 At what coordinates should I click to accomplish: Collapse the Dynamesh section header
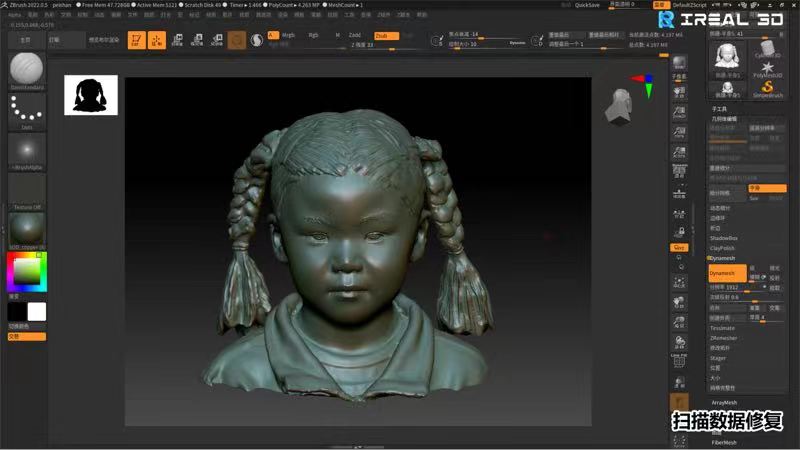pyautogui.click(x=722, y=258)
